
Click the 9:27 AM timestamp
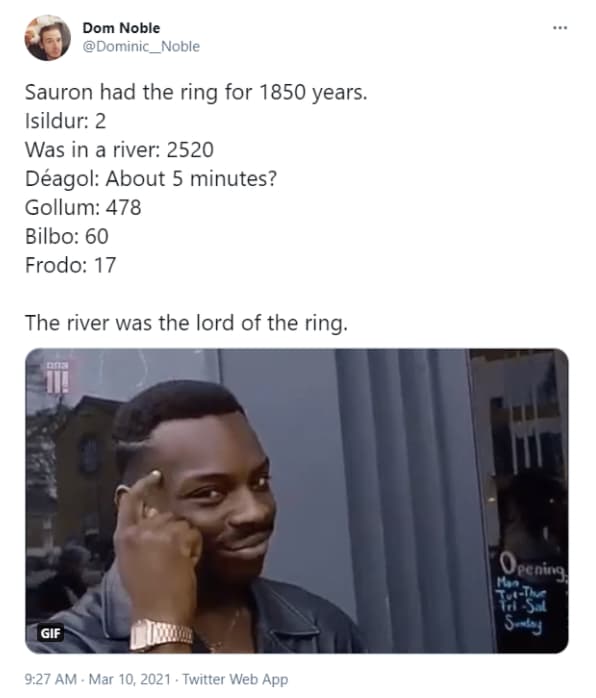pyautogui.click(x=50, y=679)
